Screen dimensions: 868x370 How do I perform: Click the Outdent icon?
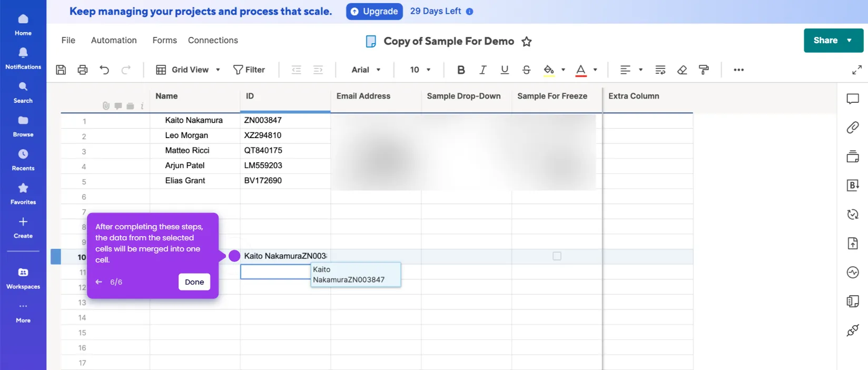[297, 70]
